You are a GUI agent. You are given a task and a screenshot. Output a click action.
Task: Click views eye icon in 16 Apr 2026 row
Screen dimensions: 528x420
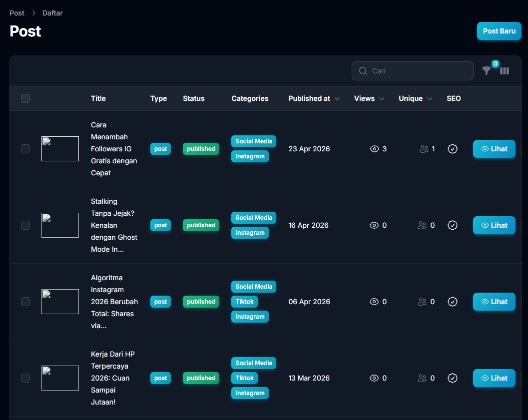(374, 225)
